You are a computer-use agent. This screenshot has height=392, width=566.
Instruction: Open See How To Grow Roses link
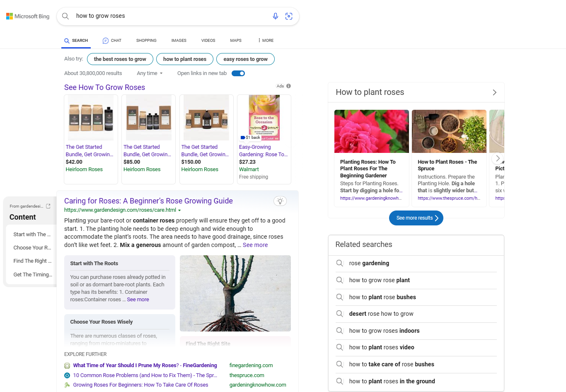tap(104, 87)
